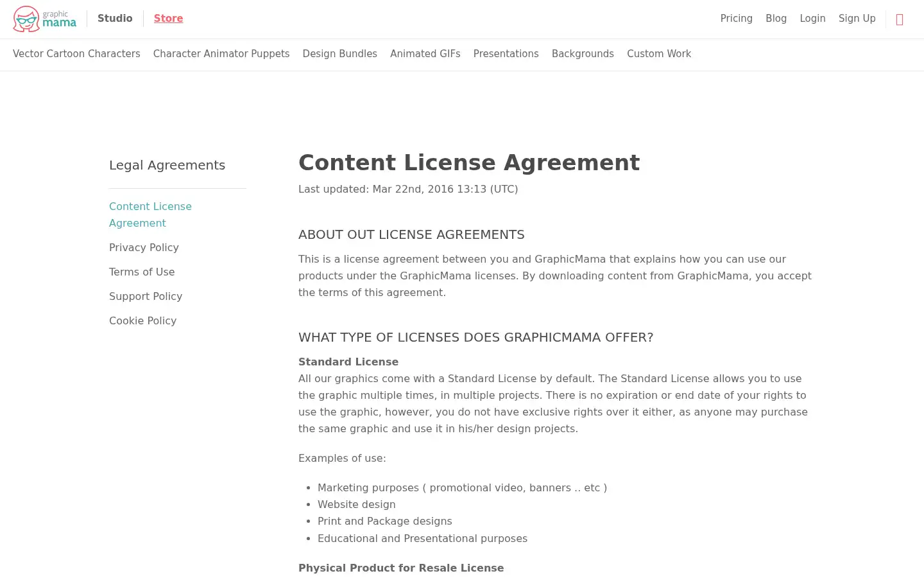Open Terms of Use from sidebar

pos(142,272)
